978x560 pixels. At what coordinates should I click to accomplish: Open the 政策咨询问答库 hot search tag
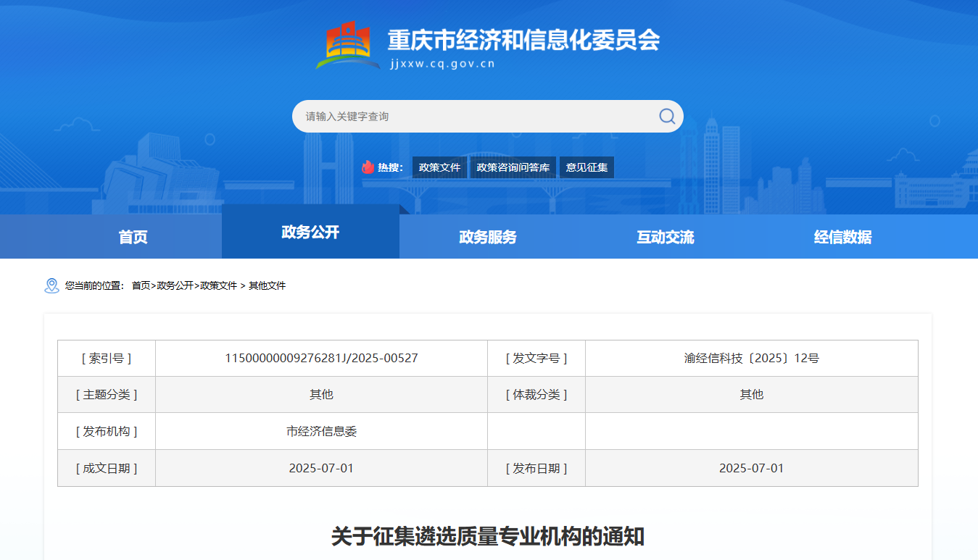(513, 167)
